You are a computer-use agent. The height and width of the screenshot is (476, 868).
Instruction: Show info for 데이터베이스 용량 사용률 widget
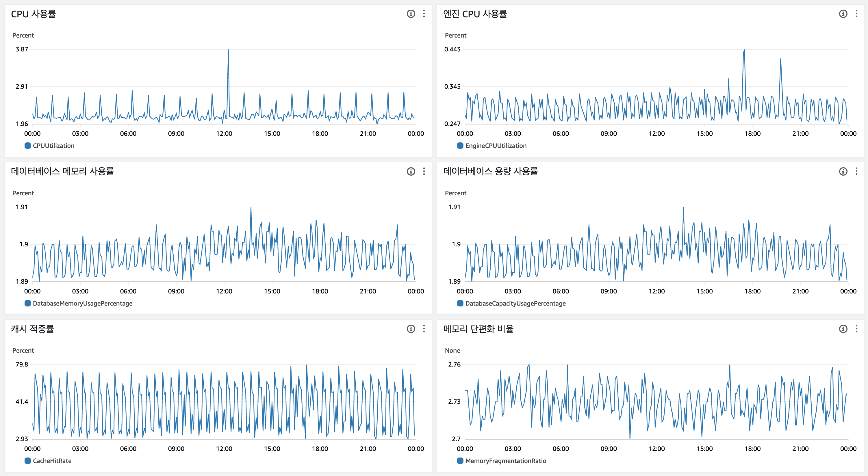click(x=843, y=172)
